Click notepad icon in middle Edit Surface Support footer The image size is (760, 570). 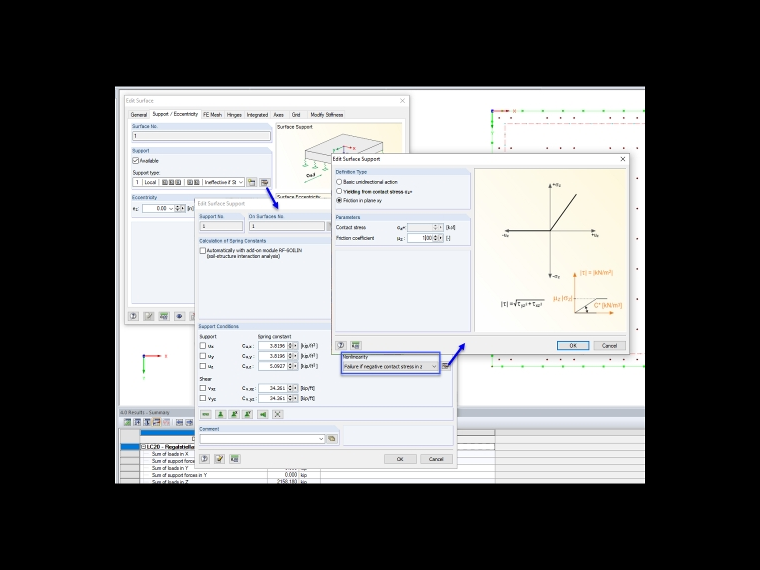tap(220, 459)
